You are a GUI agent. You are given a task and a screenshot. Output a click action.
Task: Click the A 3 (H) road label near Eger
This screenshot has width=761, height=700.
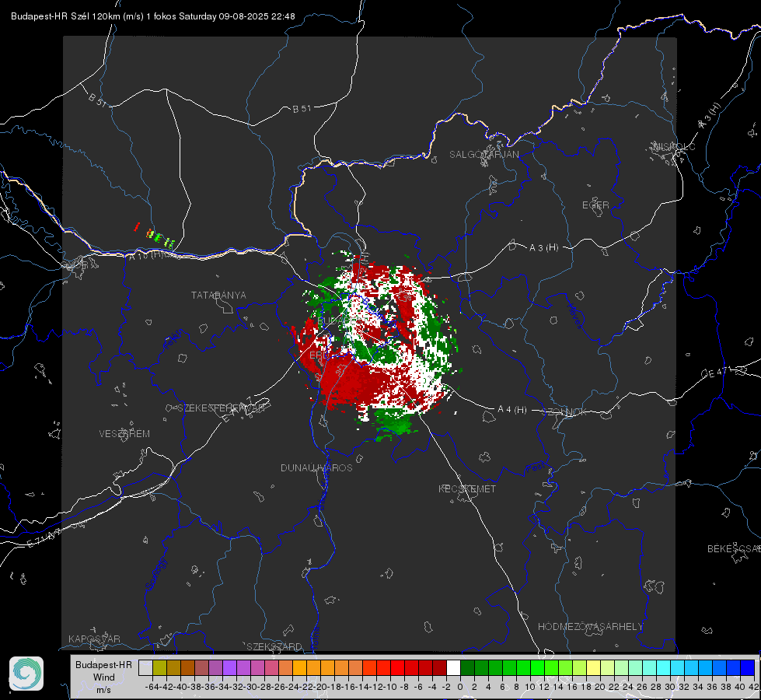tap(543, 248)
